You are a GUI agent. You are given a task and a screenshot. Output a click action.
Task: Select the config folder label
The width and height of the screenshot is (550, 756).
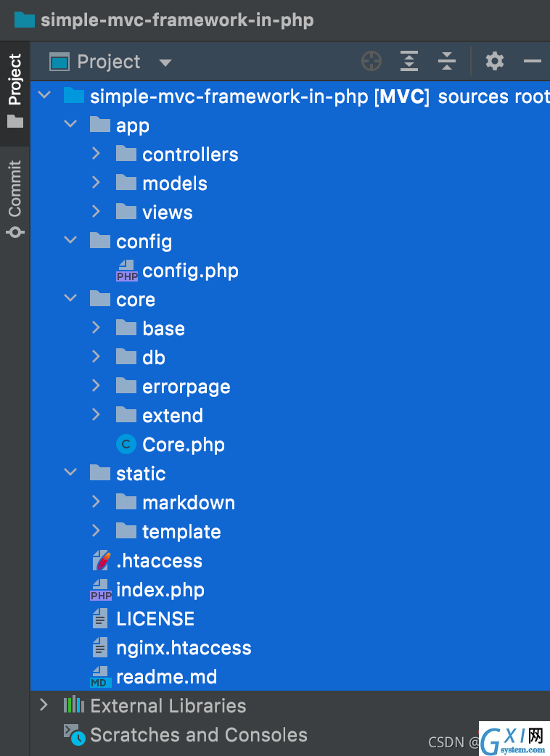click(x=144, y=242)
